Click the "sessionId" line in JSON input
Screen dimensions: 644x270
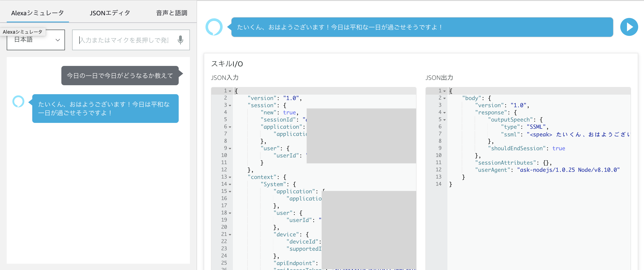(x=284, y=120)
